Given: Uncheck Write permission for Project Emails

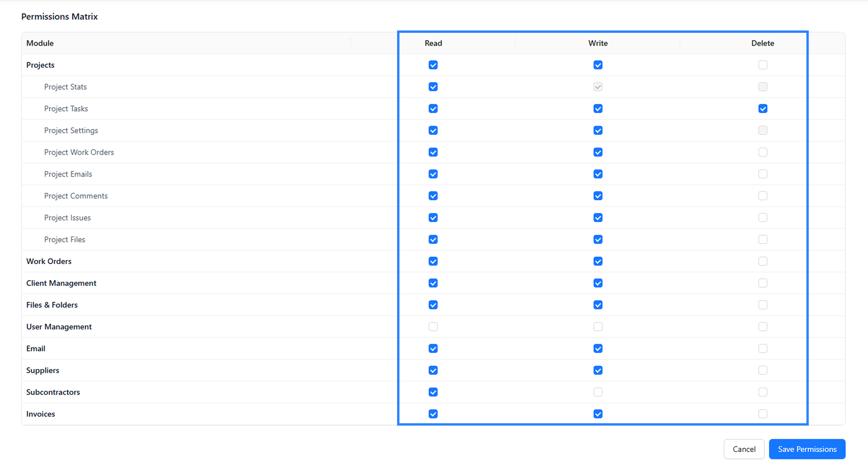Looking at the screenshot, I should (598, 174).
